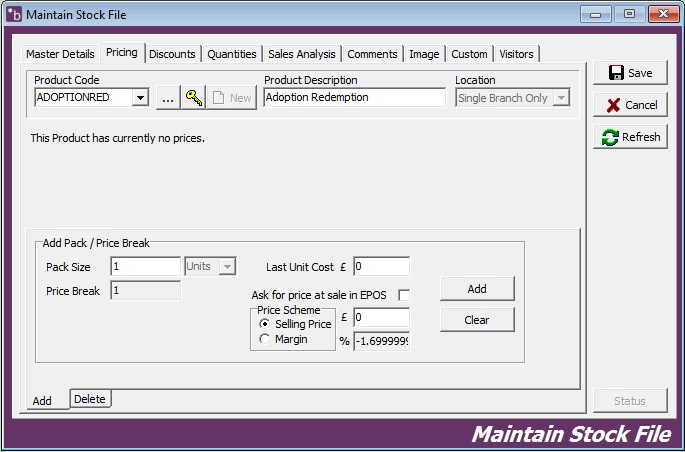Click the ellipsis browse button for Product Code

click(x=167, y=97)
